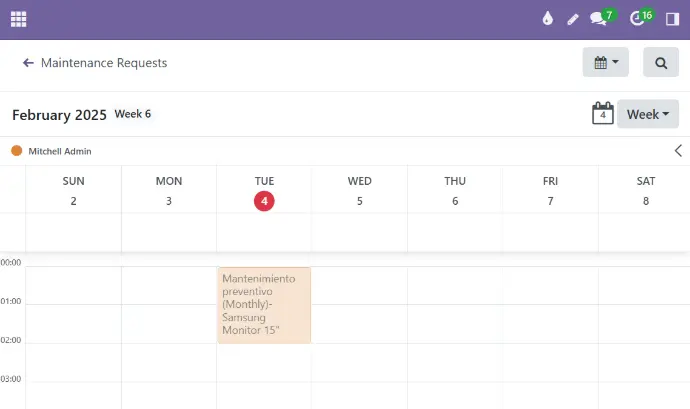The height and width of the screenshot is (409, 690).
Task: Expand the calendar sidebar with the chevron arrow
Action: [677, 151]
